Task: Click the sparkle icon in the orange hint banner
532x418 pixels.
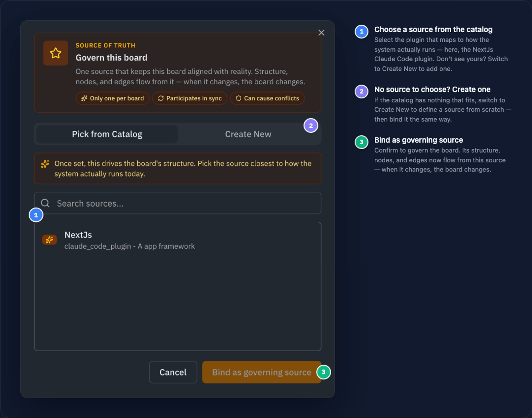Action: click(45, 164)
